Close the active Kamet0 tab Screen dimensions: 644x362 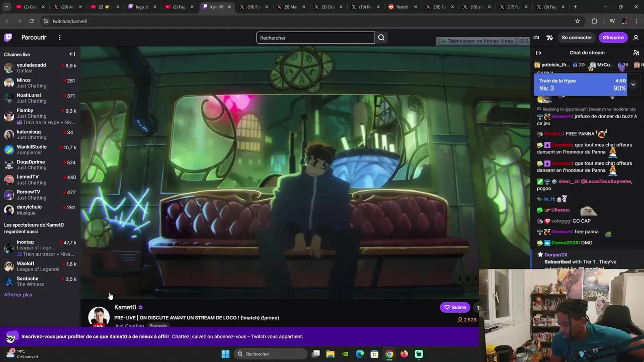229,7
